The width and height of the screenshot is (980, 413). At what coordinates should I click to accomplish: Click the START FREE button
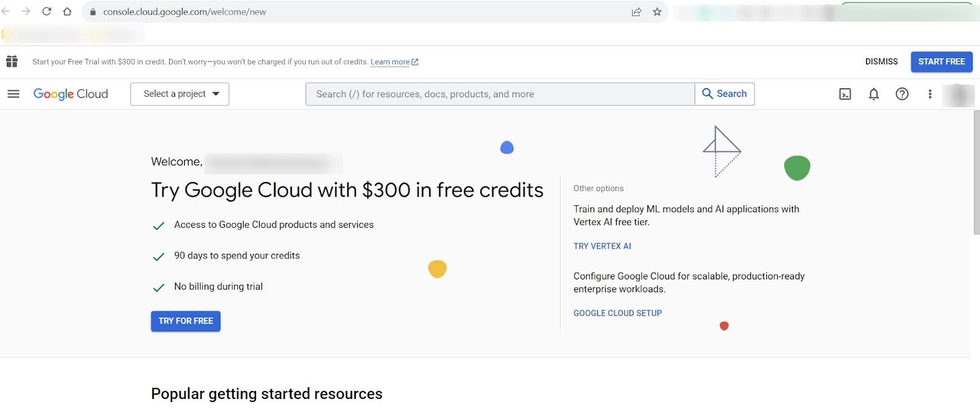pos(941,61)
